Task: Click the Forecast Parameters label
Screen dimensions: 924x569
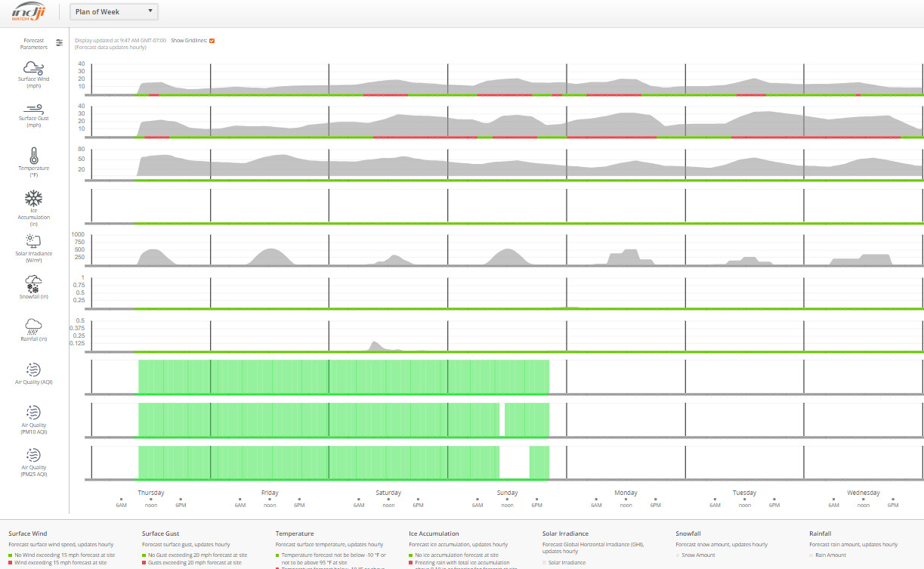Action: [x=34, y=43]
